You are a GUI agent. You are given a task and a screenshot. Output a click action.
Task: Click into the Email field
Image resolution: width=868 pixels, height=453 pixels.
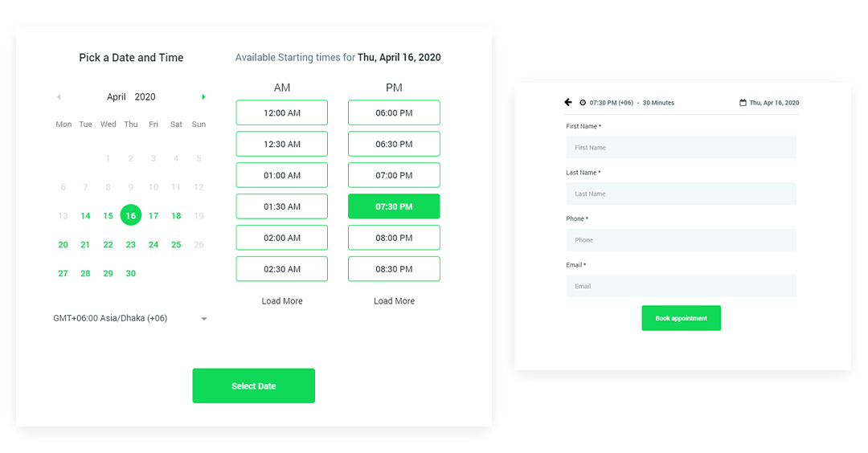click(681, 286)
